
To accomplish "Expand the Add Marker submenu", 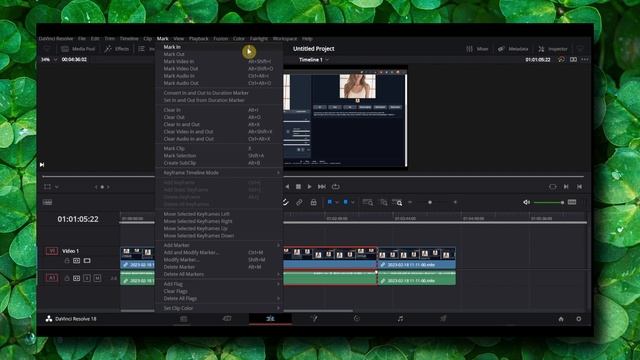I will coord(278,245).
